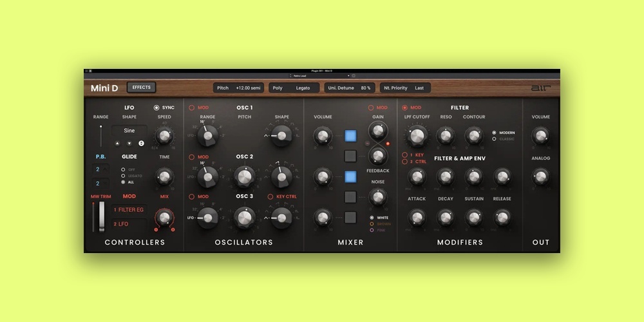Open the Poly Legato mode selector

(x=294, y=88)
